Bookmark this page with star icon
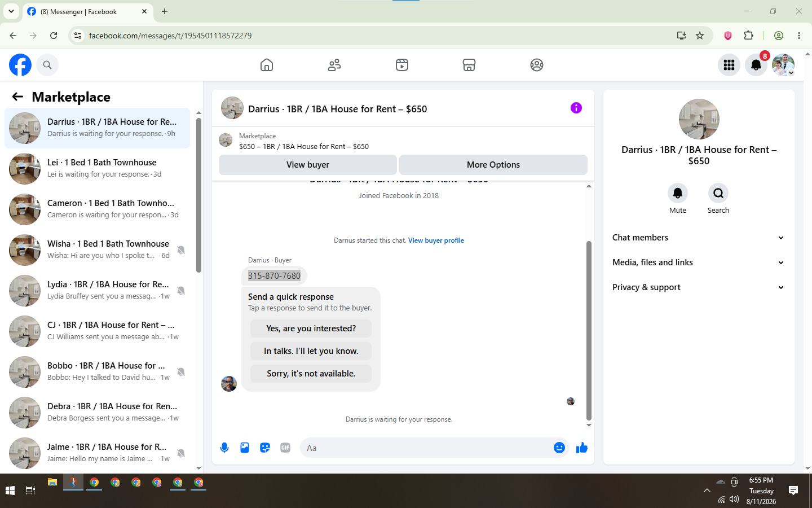This screenshot has height=508, width=812. [700, 36]
